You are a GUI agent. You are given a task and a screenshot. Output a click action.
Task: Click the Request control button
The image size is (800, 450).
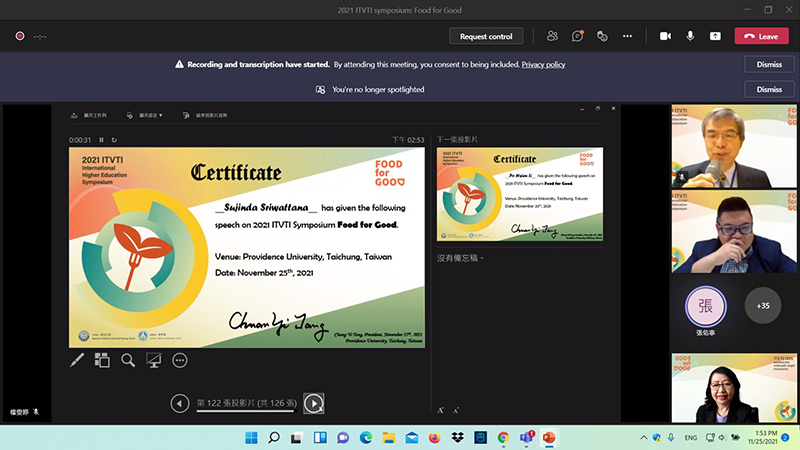click(x=486, y=36)
